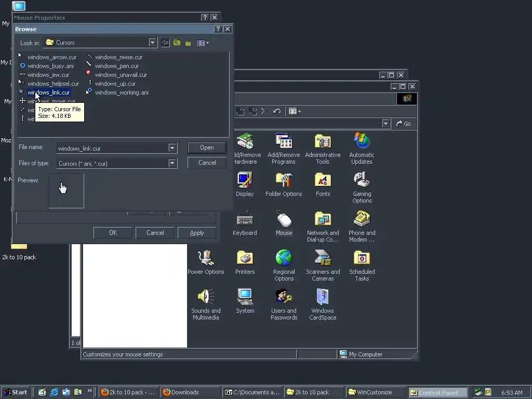
Task: Click Internet Explorer quick launch icon
Action: click(54, 392)
